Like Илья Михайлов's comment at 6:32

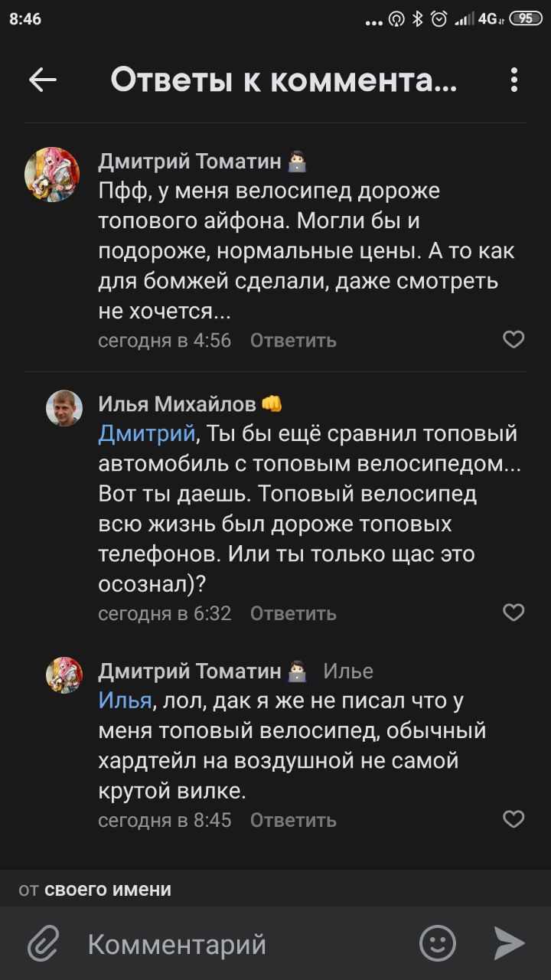coord(514,612)
